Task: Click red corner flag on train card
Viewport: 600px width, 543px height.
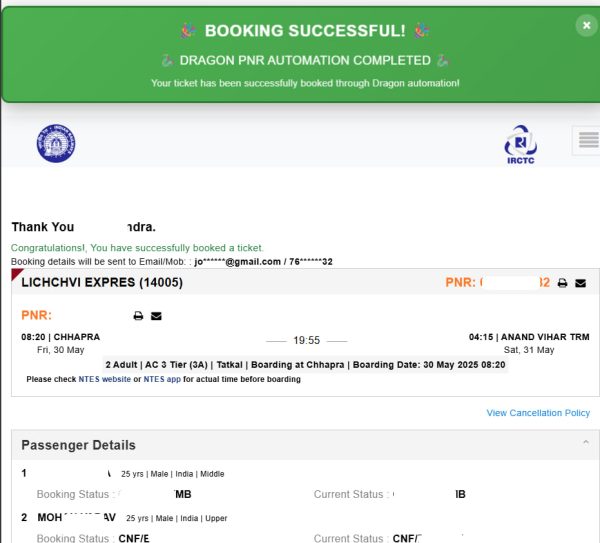Action: [x=17, y=274]
